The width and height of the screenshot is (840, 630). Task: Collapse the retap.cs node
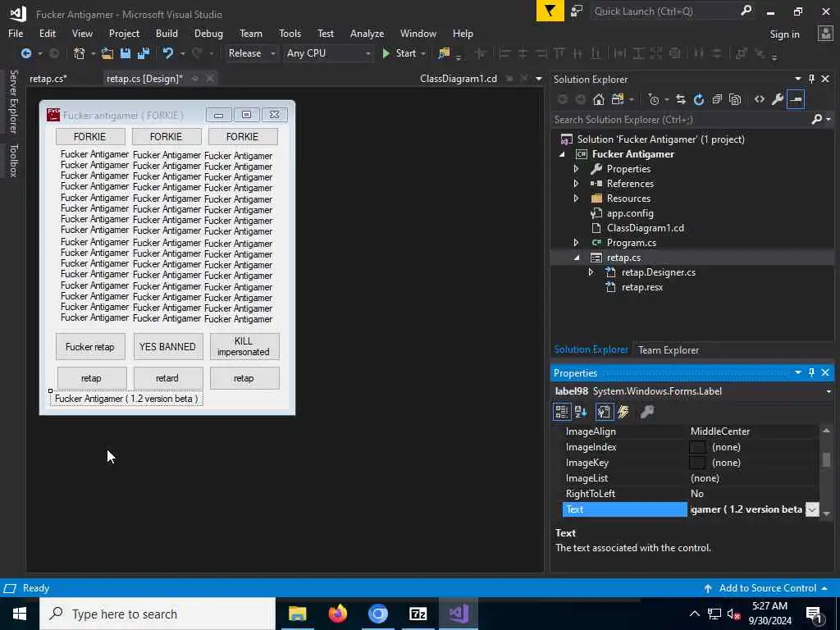[x=577, y=258]
